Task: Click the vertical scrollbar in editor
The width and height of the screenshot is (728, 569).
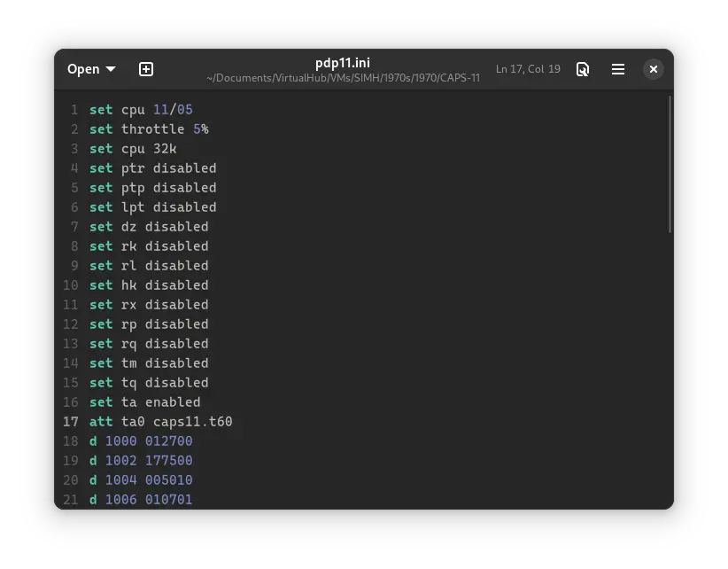Action: tap(670, 165)
